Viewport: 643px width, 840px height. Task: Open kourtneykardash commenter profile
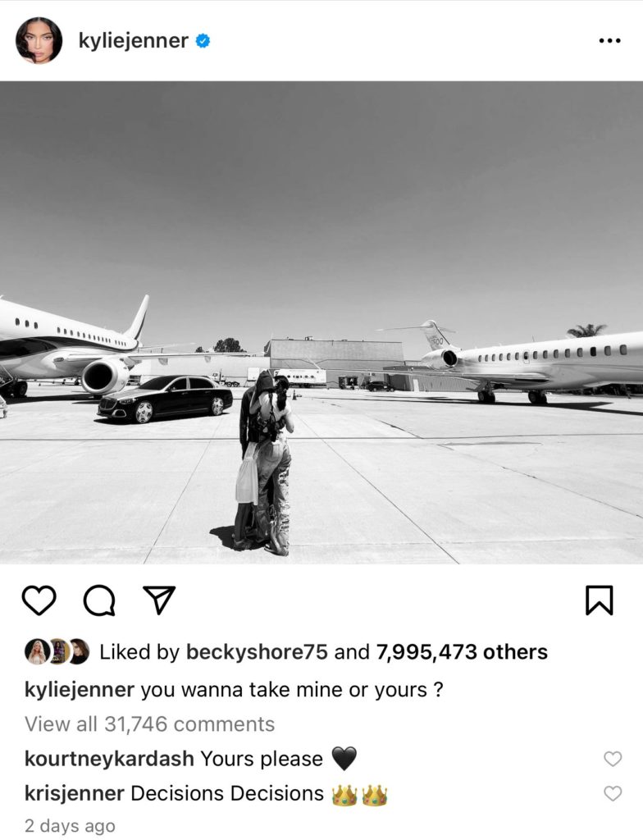pos(109,759)
